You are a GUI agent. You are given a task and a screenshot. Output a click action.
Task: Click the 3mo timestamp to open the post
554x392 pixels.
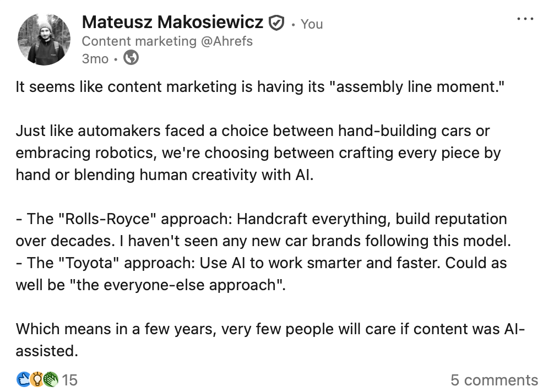[x=94, y=59]
